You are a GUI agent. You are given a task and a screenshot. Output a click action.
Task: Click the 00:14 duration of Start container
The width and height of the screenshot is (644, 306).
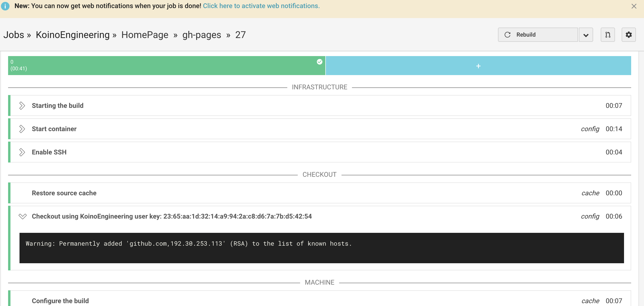(x=614, y=129)
